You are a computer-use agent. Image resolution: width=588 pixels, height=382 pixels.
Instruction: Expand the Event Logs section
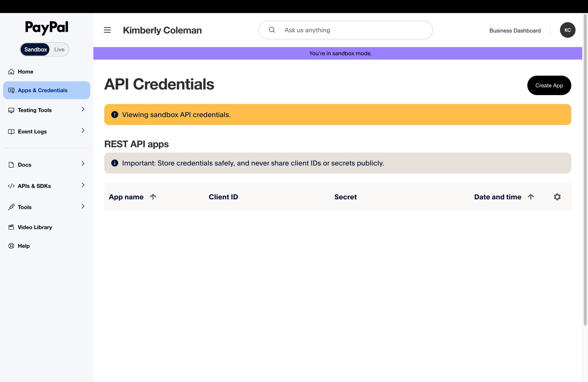83,131
